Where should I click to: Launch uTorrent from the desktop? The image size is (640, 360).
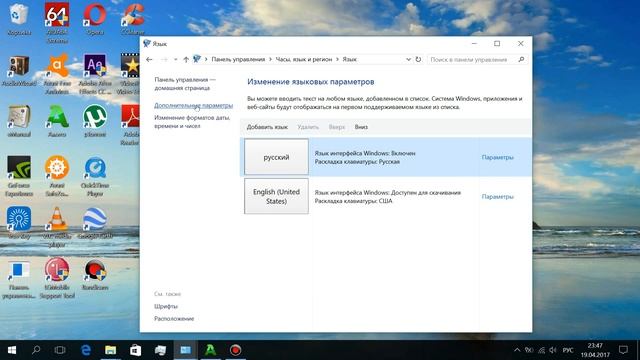click(x=95, y=121)
